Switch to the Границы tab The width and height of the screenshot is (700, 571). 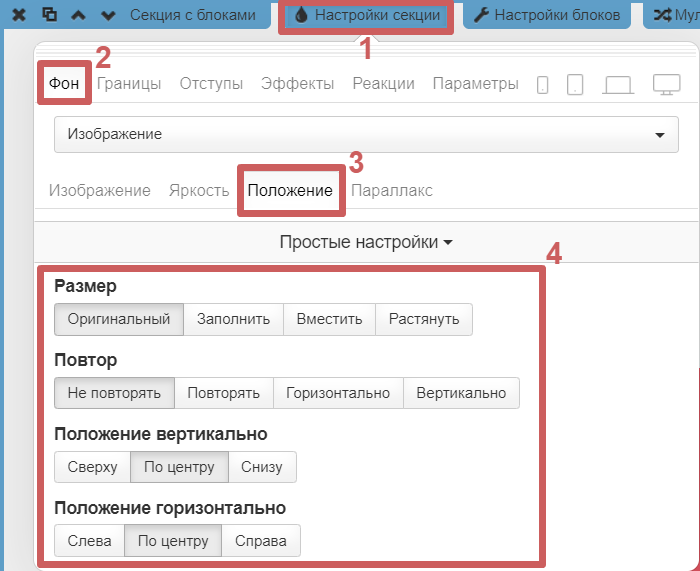(129, 84)
